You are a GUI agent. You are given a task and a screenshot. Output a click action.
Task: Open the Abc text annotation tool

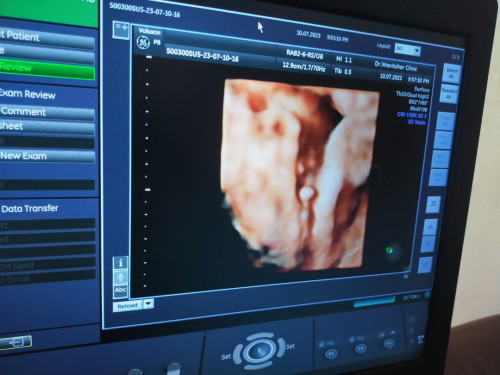(x=120, y=291)
